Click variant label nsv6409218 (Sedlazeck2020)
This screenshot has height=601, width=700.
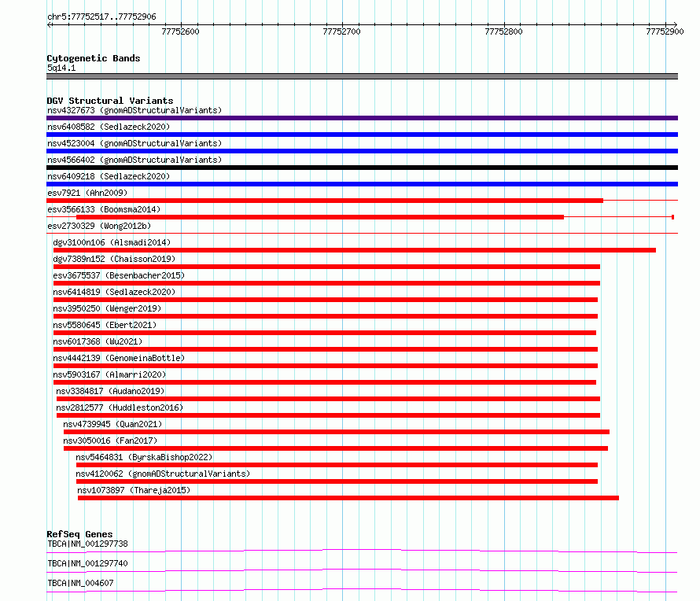[109, 176]
